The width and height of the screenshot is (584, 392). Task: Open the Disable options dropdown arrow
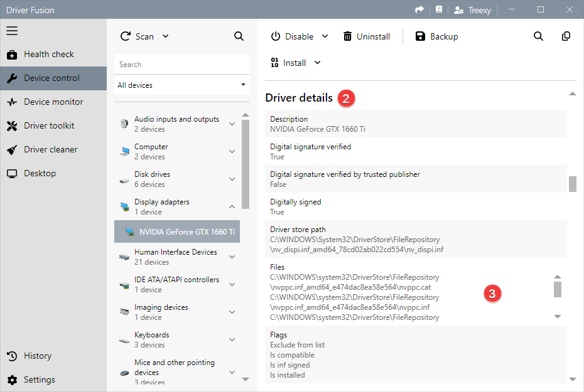[325, 36]
